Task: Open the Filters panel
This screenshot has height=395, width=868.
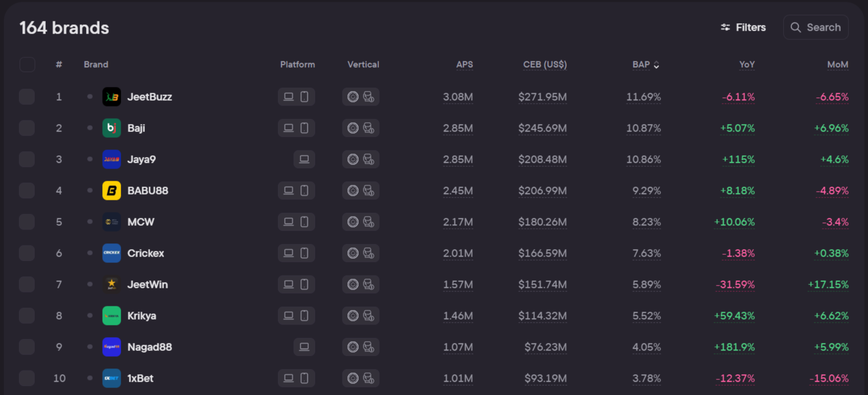Action: coord(743,27)
